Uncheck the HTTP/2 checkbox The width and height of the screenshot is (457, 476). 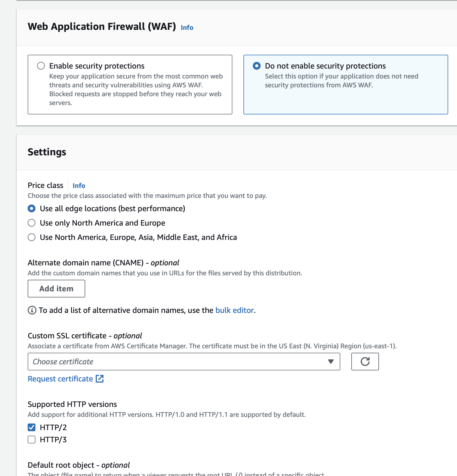[x=32, y=427]
